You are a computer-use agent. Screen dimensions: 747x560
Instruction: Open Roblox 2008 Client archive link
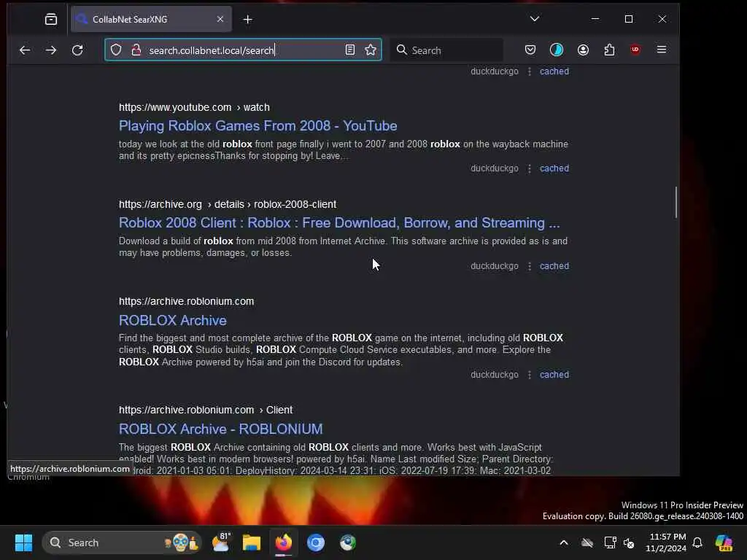(339, 223)
